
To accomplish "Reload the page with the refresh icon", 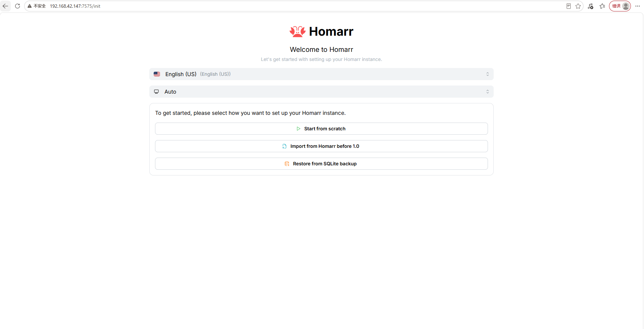I will pos(17,6).
